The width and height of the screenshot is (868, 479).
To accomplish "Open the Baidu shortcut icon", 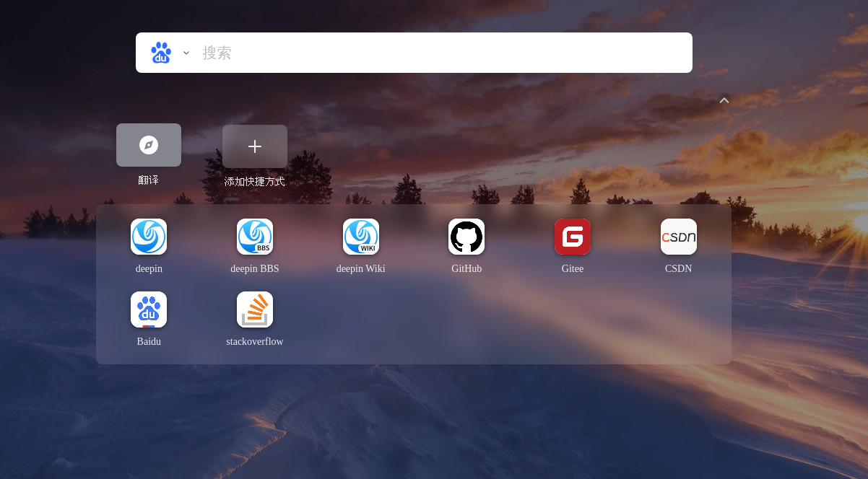I will pos(149,309).
